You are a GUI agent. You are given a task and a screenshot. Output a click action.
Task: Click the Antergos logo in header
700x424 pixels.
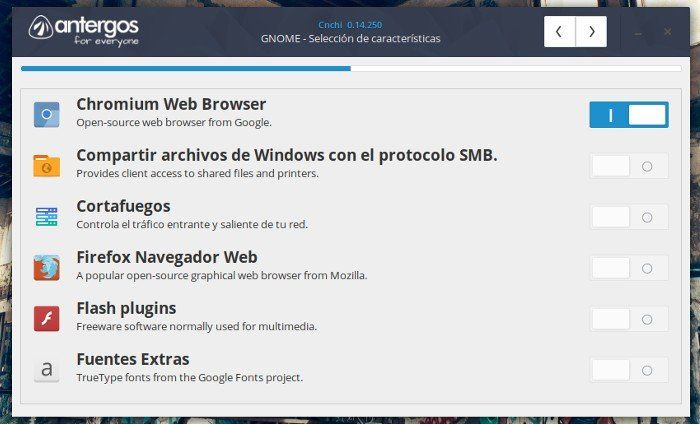click(x=84, y=30)
